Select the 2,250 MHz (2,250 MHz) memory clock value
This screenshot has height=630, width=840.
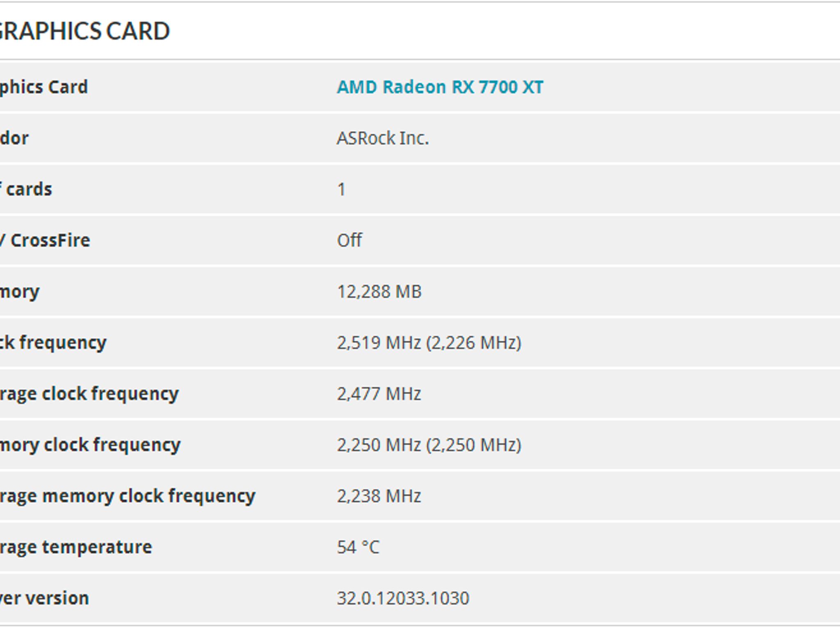point(429,445)
